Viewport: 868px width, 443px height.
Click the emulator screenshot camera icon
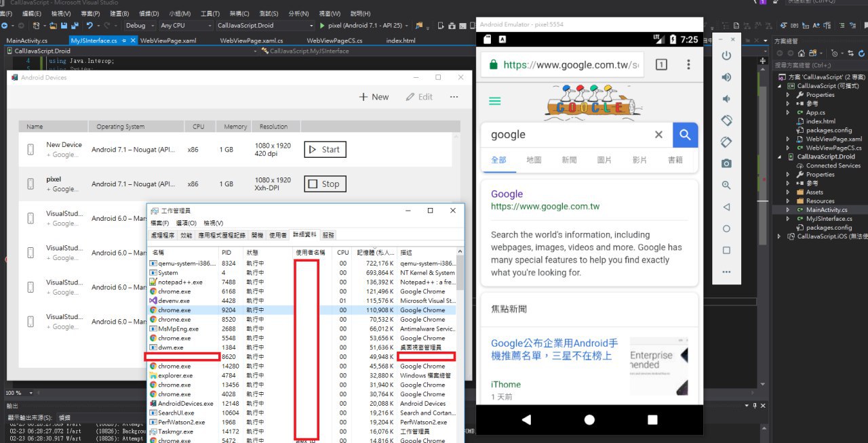pyautogui.click(x=726, y=163)
